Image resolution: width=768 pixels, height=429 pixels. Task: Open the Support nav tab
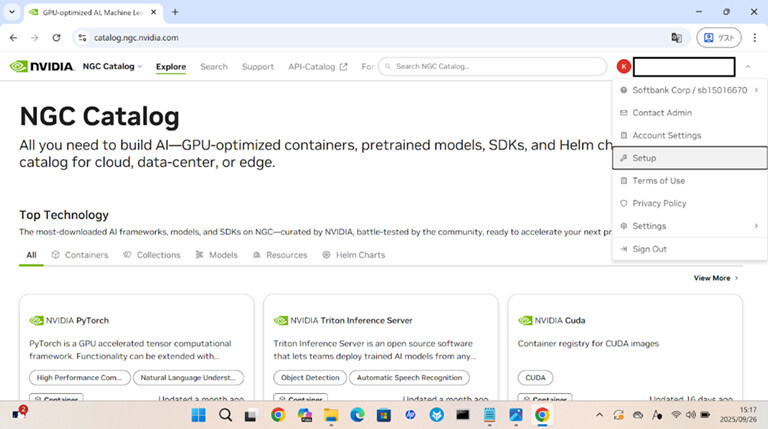(258, 67)
